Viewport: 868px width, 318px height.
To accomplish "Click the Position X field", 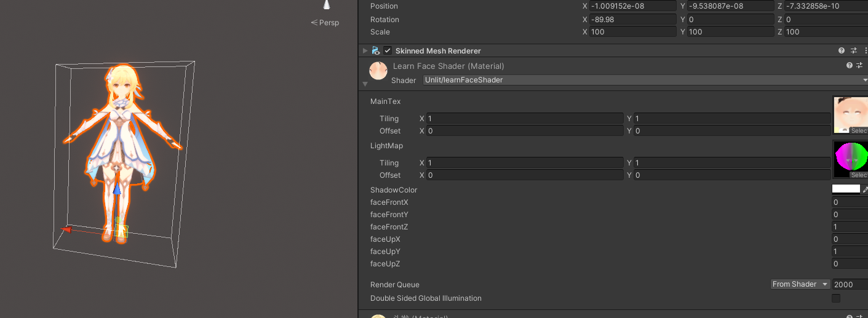I will [633, 6].
